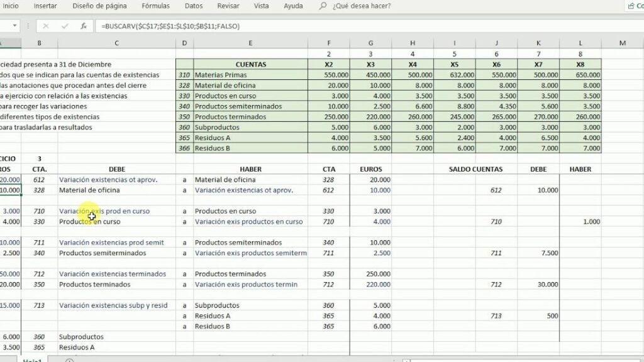The height and width of the screenshot is (362, 644).
Task: Select 'Productos semiterminados' in green table
Action: pyautogui.click(x=250, y=106)
